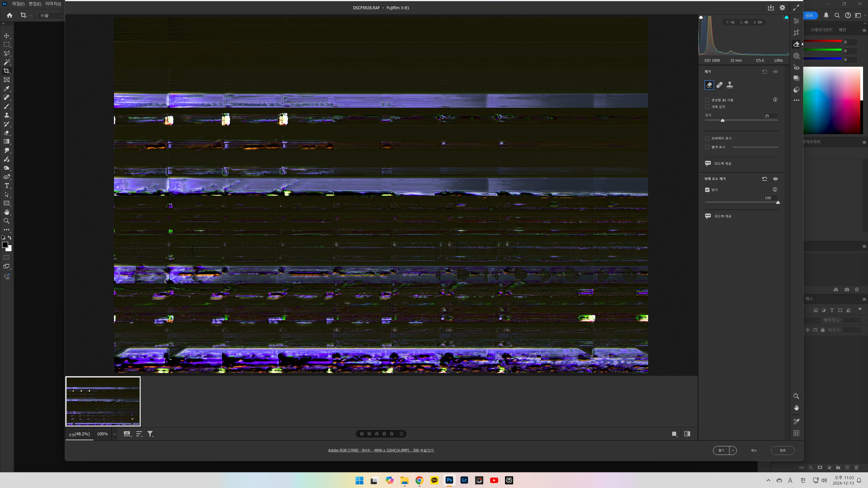Open the Camera Raw preferences gear
The height and width of the screenshot is (488, 868).
click(x=783, y=7)
